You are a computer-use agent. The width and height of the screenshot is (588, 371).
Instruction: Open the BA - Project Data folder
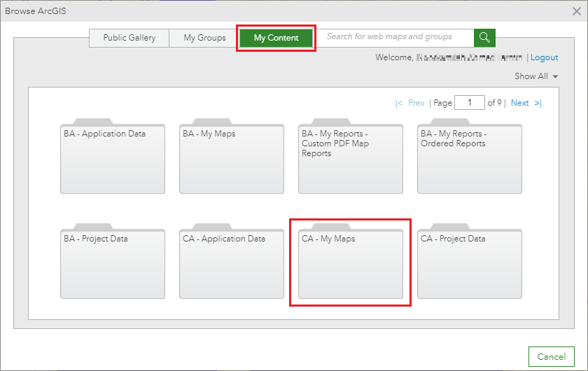113,261
